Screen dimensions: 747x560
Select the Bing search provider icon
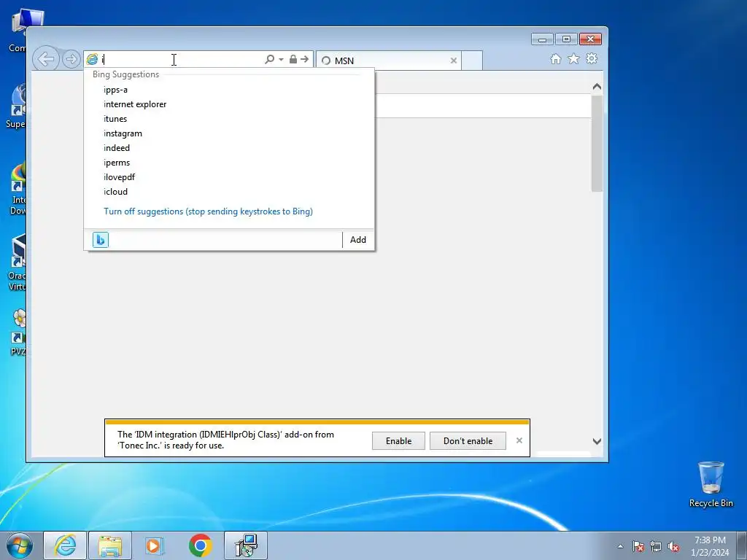[101, 239]
